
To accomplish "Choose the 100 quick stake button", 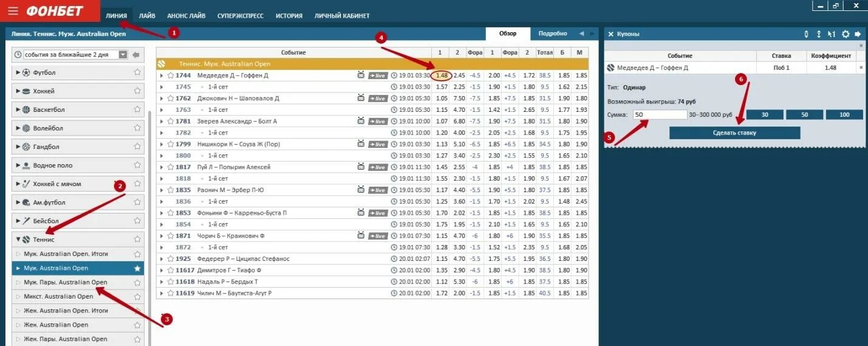I will pos(843,114).
